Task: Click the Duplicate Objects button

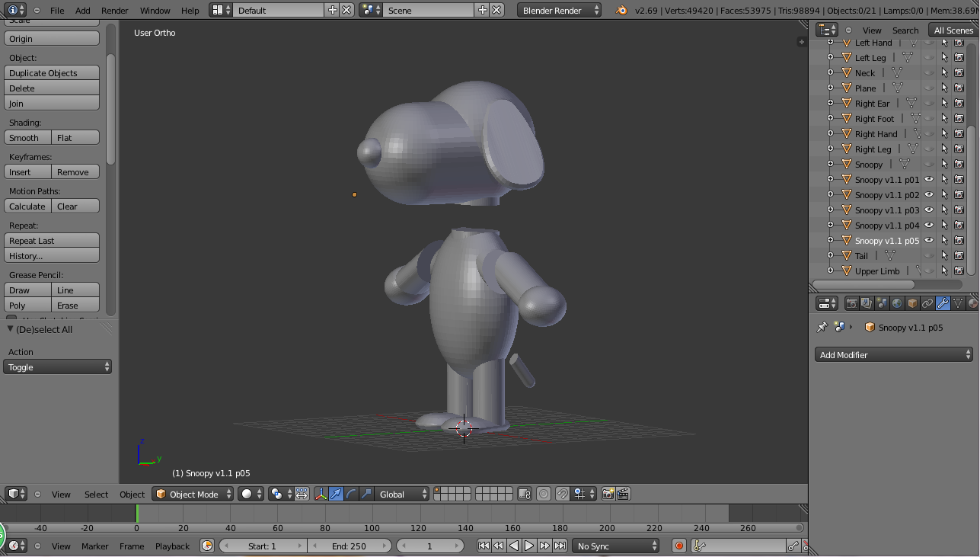Action: (x=52, y=72)
